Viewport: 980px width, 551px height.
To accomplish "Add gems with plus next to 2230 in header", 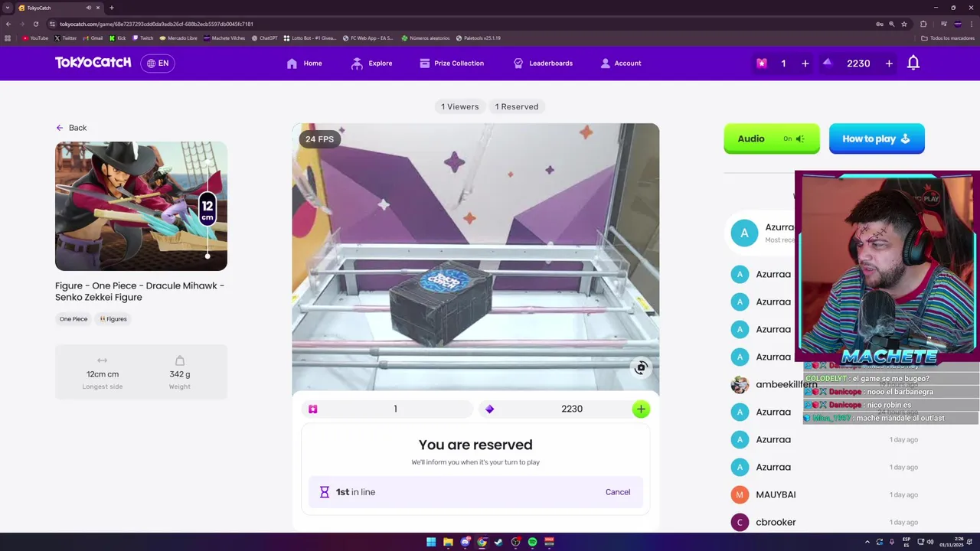I will pyautogui.click(x=889, y=64).
